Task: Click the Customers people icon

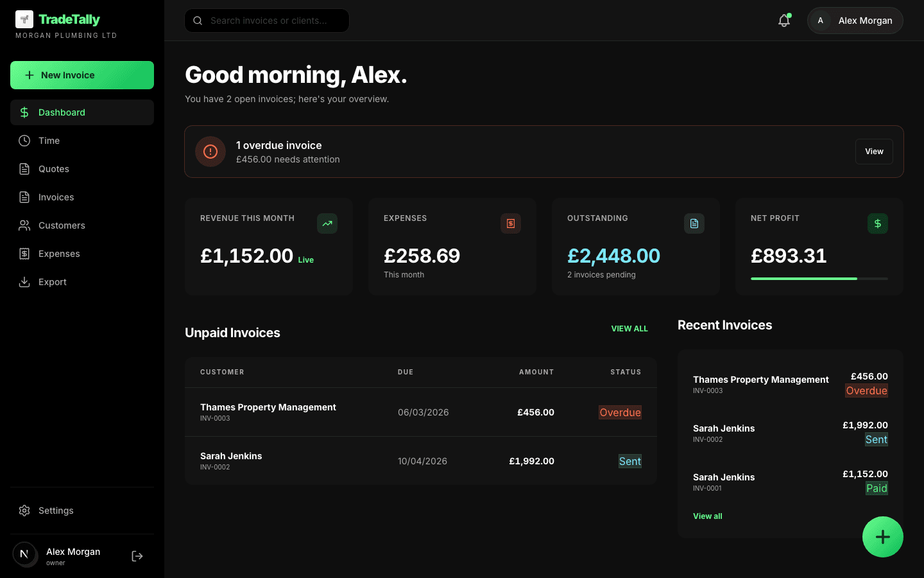Action: (24, 225)
